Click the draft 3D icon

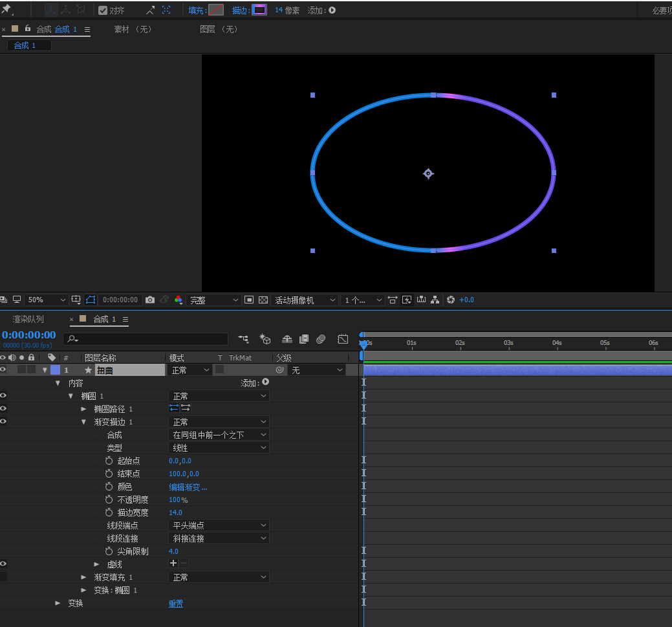(265, 339)
